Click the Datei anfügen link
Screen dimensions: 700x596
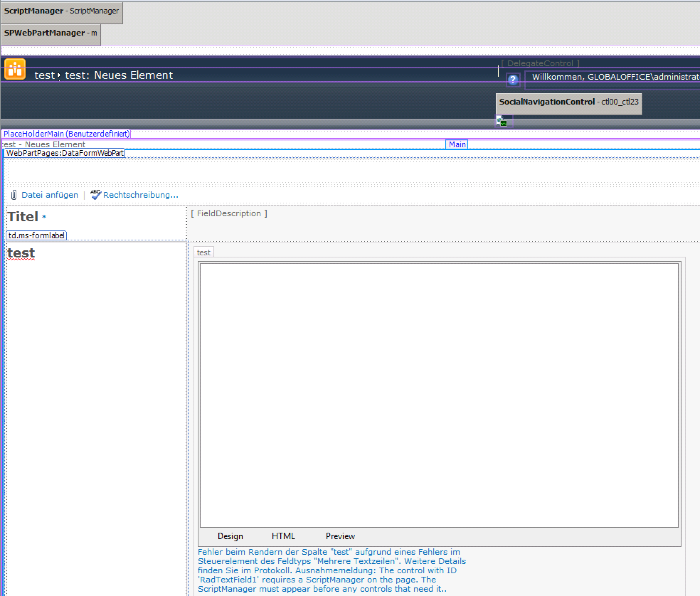(x=50, y=195)
